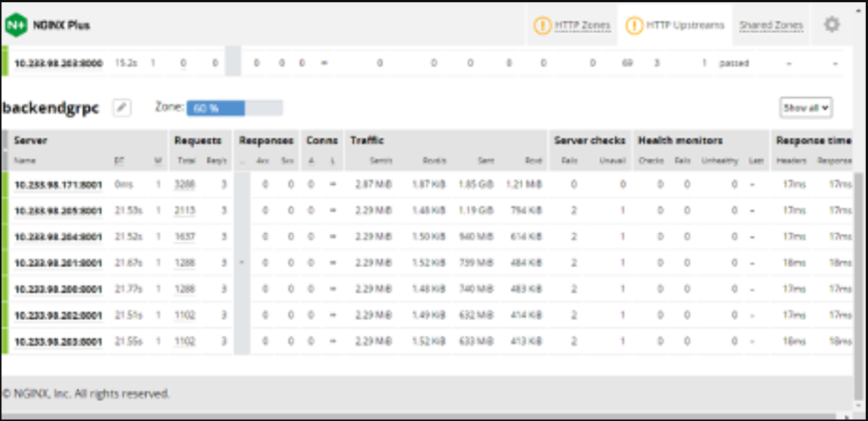The height and width of the screenshot is (421, 868).
Task: Click the 739 MiB sent value
Action: coord(476,263)
